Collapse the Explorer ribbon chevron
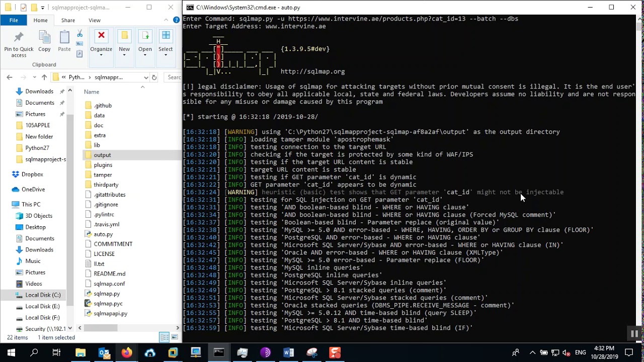The height and width of the screenshot is (362, 644). 167,20
